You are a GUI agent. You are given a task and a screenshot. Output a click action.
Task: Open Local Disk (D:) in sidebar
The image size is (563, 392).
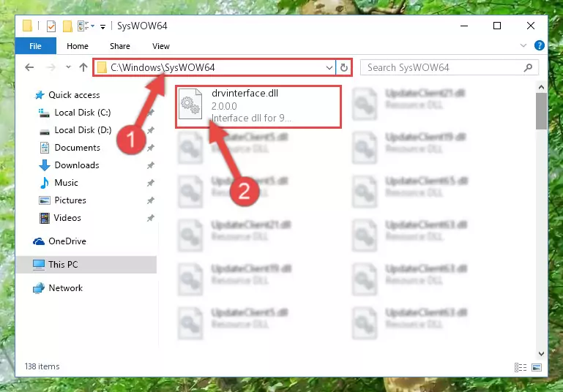click(x=83, y=130)
